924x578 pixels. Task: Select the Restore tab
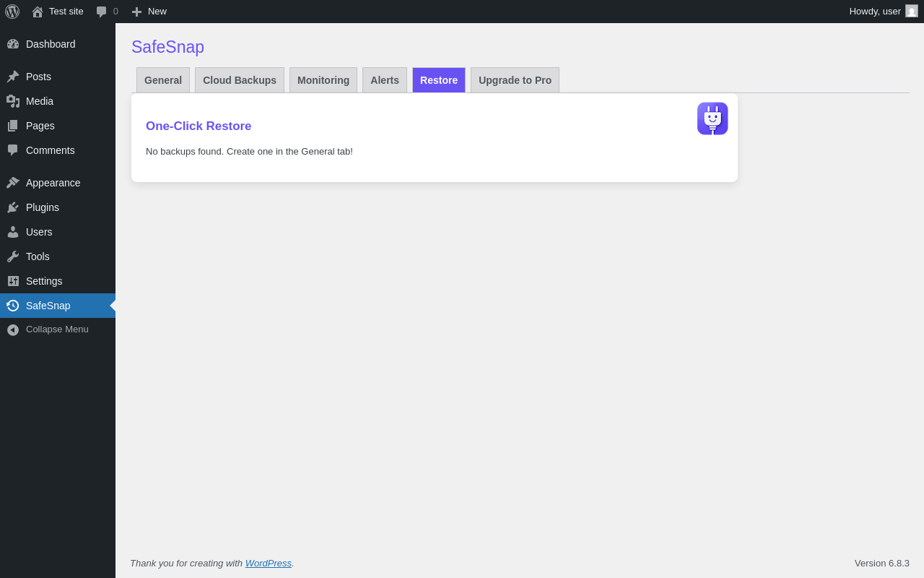[439, 80]
